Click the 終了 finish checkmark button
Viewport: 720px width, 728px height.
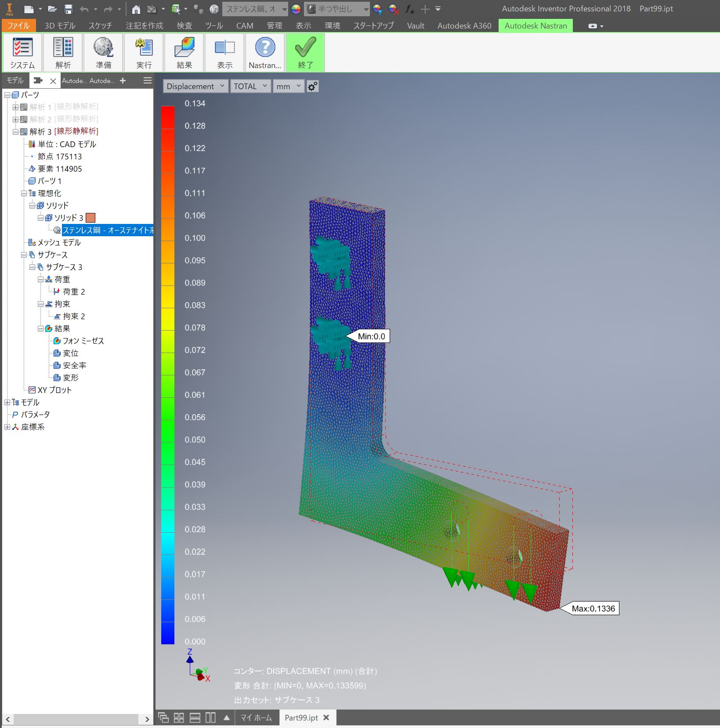[x=305, y=52]
